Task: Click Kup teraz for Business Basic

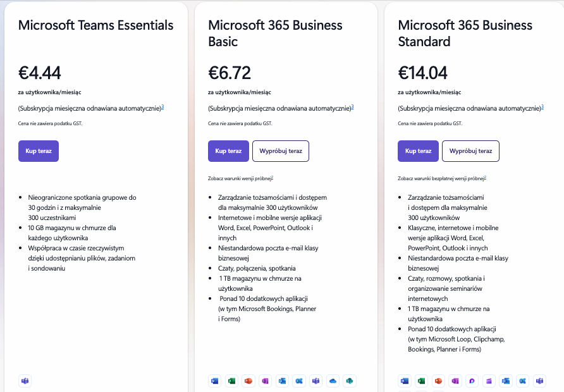Action: (228, 151)
